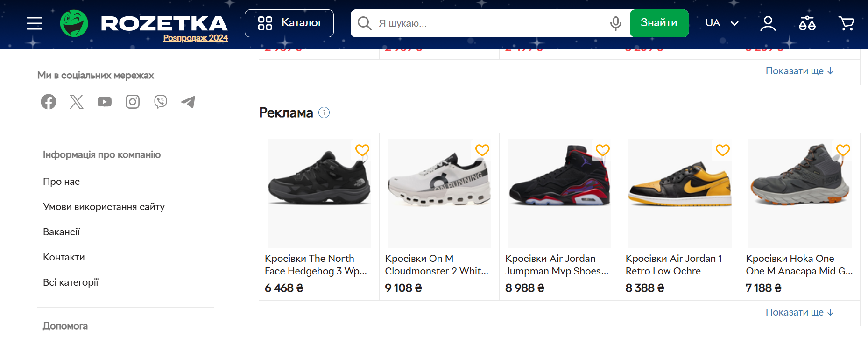
Task: Open Rozetka's Telegram channel
Action: 188,102
